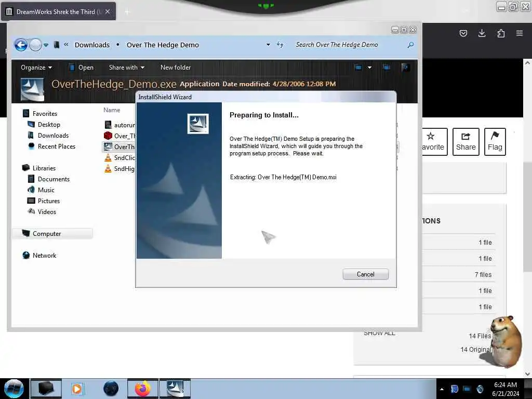Select the autorun file
Viewport: 532px width, 399px height.
tap(119, 125)
